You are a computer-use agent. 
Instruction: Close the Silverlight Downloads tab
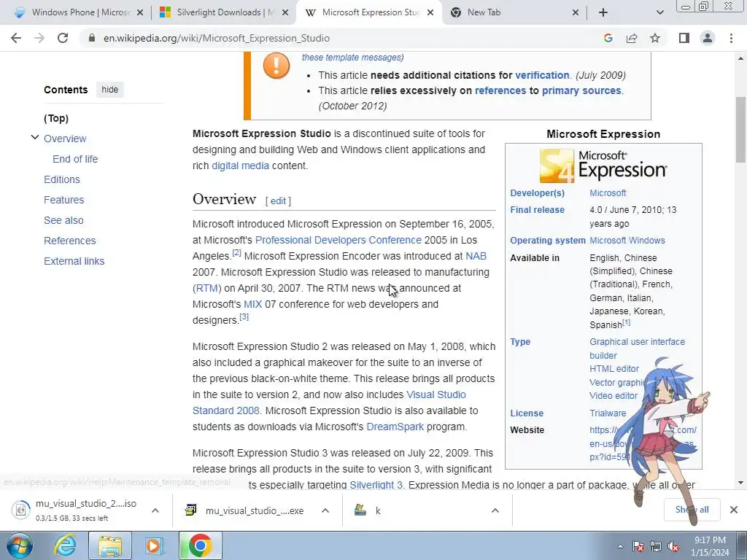[285, 13]
